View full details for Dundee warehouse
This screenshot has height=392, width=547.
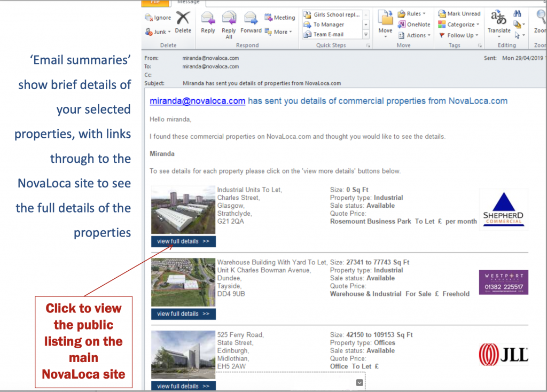[184, 314]
